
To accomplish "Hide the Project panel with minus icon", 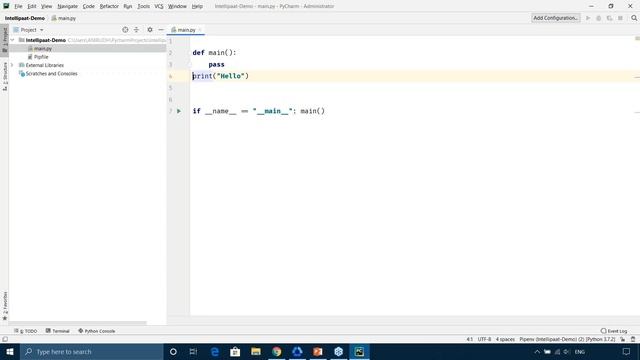I will 161,30.
